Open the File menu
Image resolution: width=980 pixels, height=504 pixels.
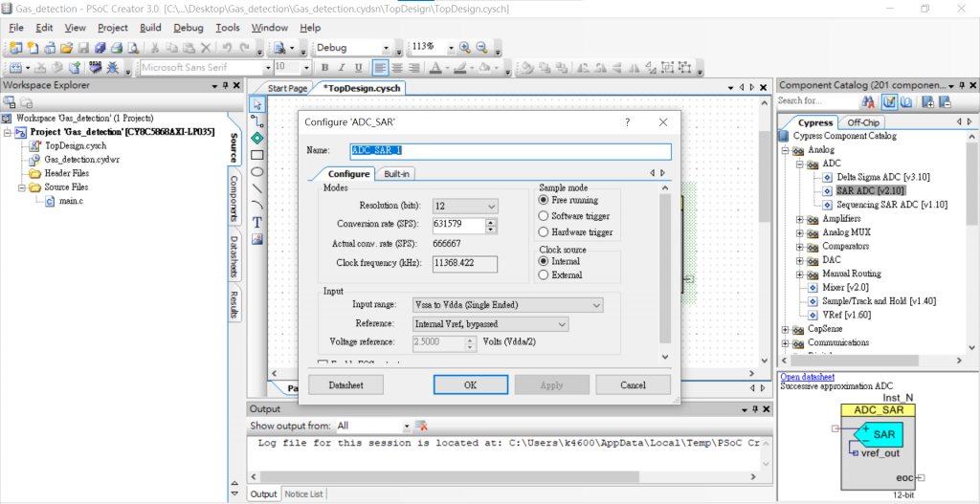(x=16, y=28)
